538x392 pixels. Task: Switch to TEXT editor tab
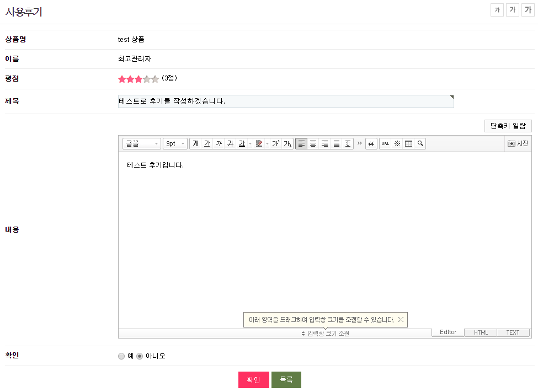pos(513,332)
